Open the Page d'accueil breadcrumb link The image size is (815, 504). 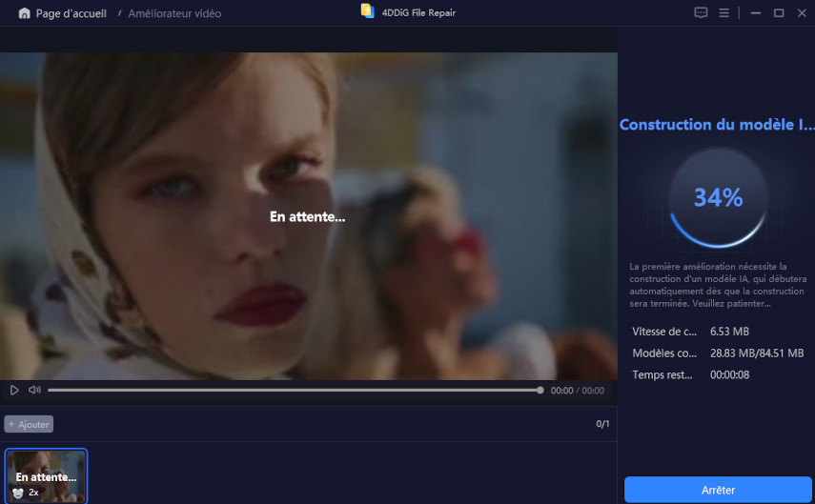coord(71,13)
